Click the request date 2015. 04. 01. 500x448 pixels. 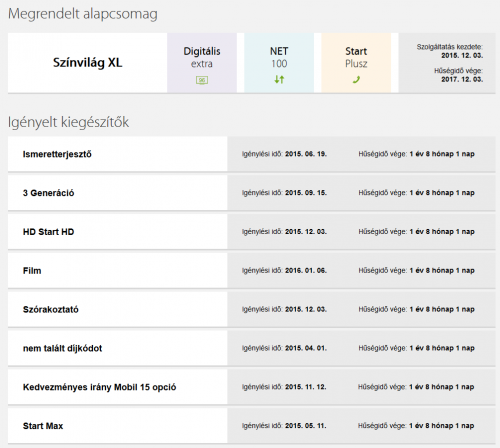(x=306, y=348)
